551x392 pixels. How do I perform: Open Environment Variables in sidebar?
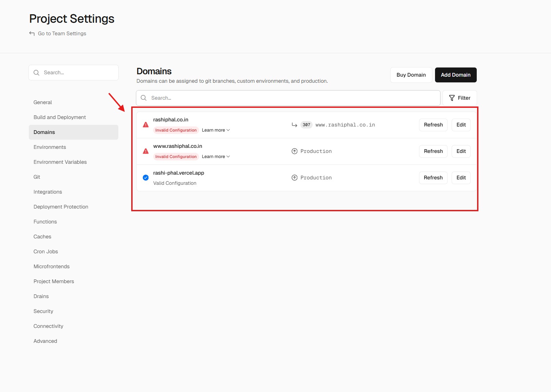pyautogui.click(x=60, y=162)
